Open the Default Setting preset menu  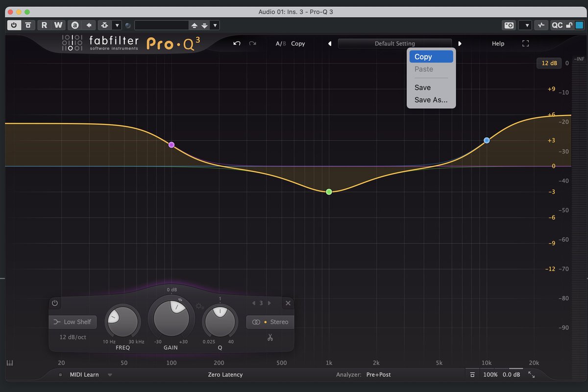coord(395,44)
